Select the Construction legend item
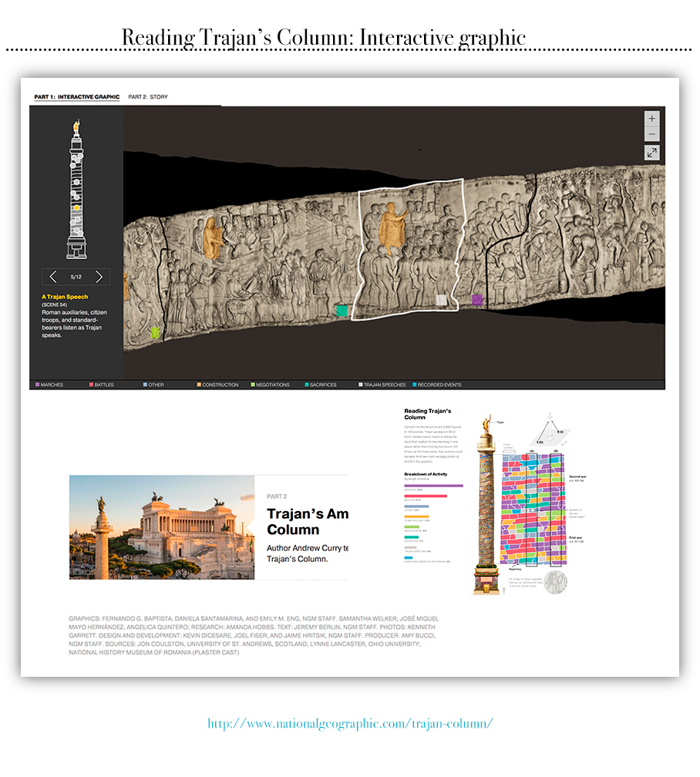 (217, 385)
